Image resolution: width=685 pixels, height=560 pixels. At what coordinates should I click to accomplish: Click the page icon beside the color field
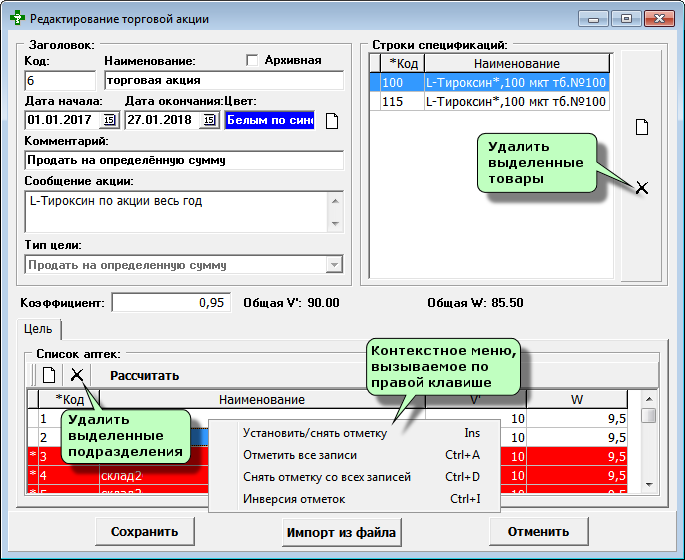[334, 121]
